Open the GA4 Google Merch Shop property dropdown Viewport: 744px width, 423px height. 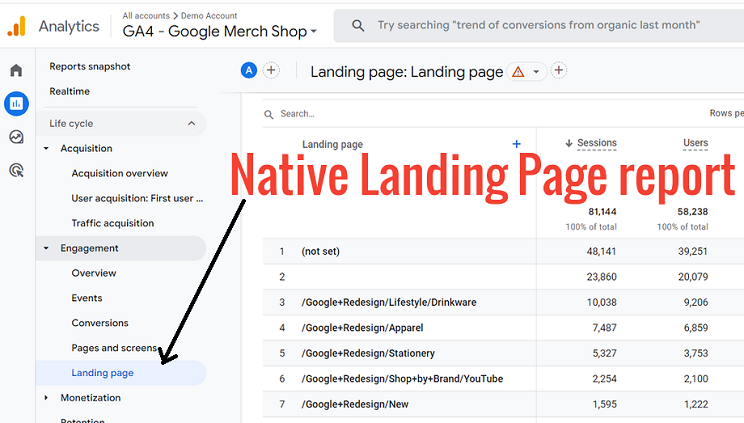pyautogui.click(x=219, y=31)
